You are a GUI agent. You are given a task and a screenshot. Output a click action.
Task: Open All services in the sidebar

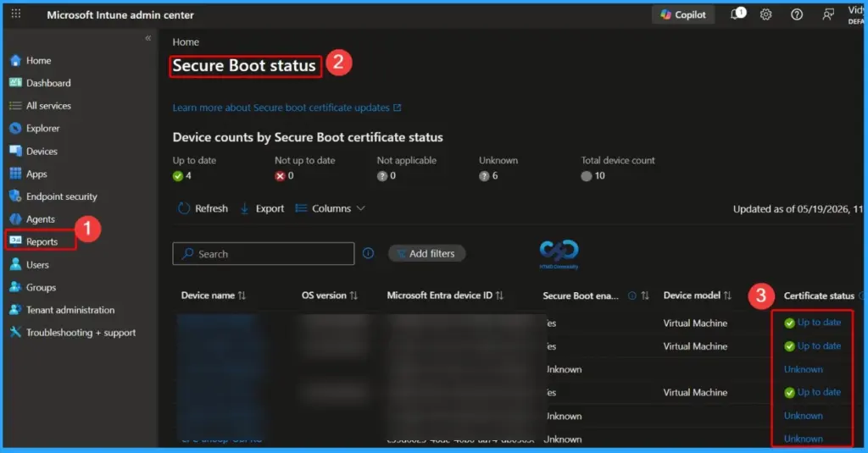point(48,106)
